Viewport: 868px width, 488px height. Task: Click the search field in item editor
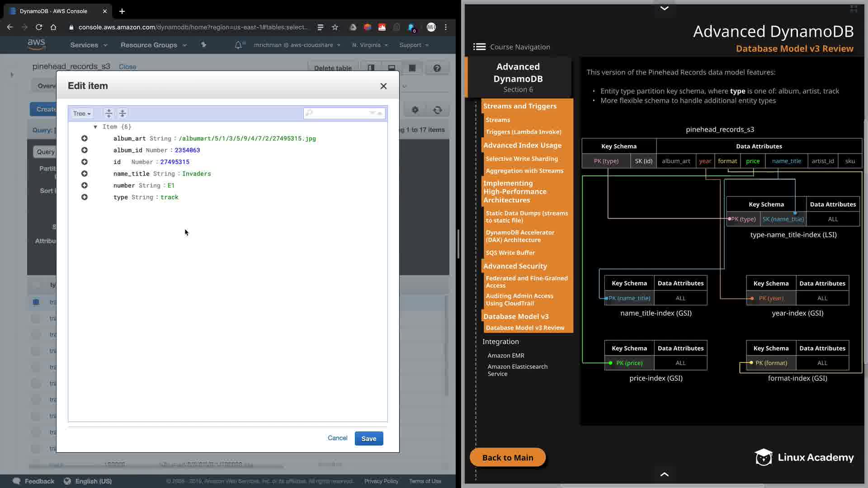pos(339,113)
